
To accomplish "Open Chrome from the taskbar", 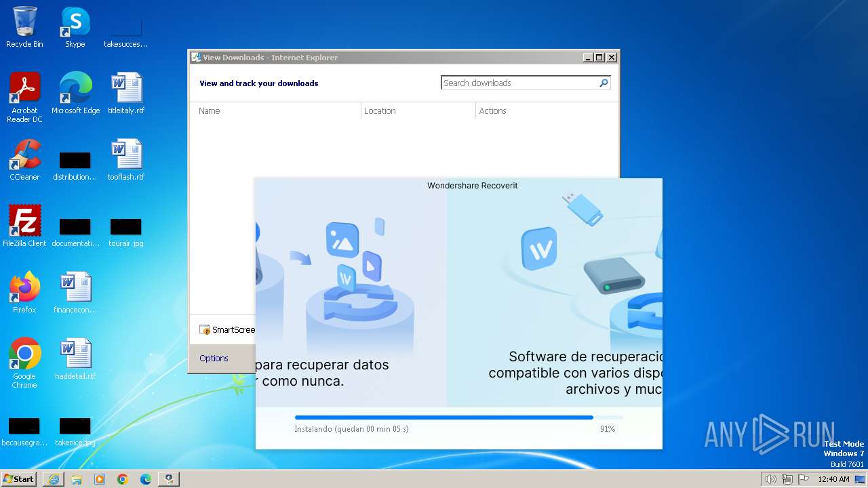I will pyautogui.click(x=123, y=479).
